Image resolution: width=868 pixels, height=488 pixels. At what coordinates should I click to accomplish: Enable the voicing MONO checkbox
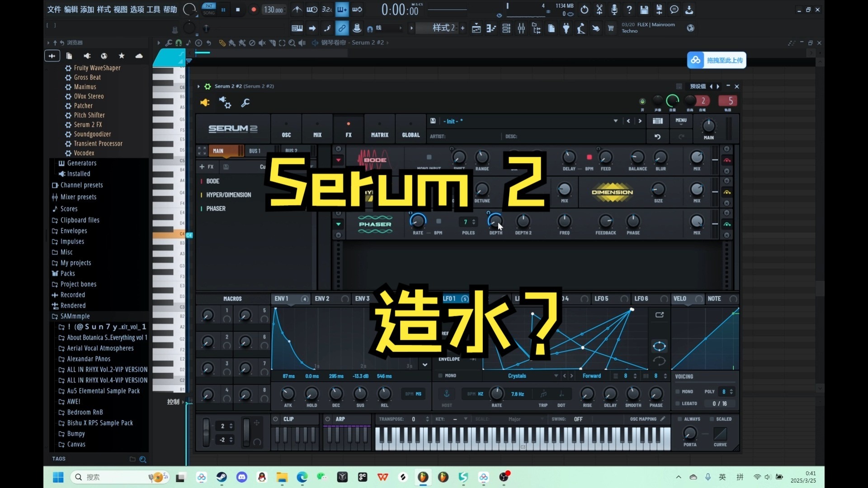tap(677, 392)
